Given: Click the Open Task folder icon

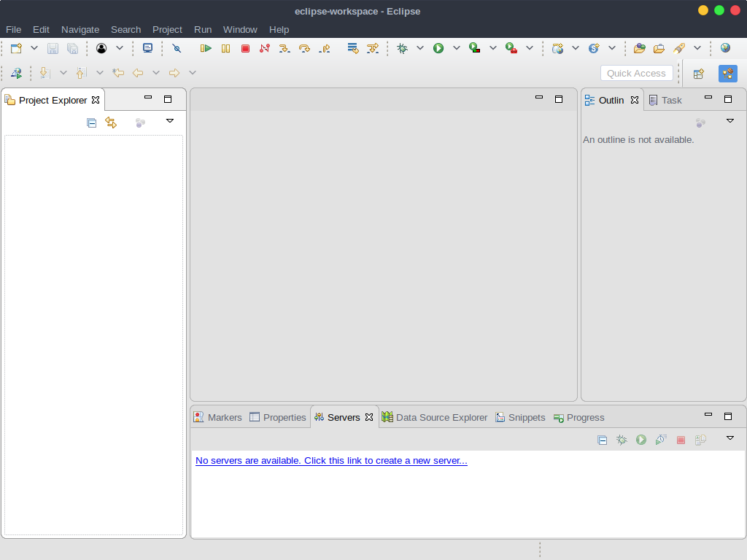Looking at the screenshot, I should tap(659, 48).
